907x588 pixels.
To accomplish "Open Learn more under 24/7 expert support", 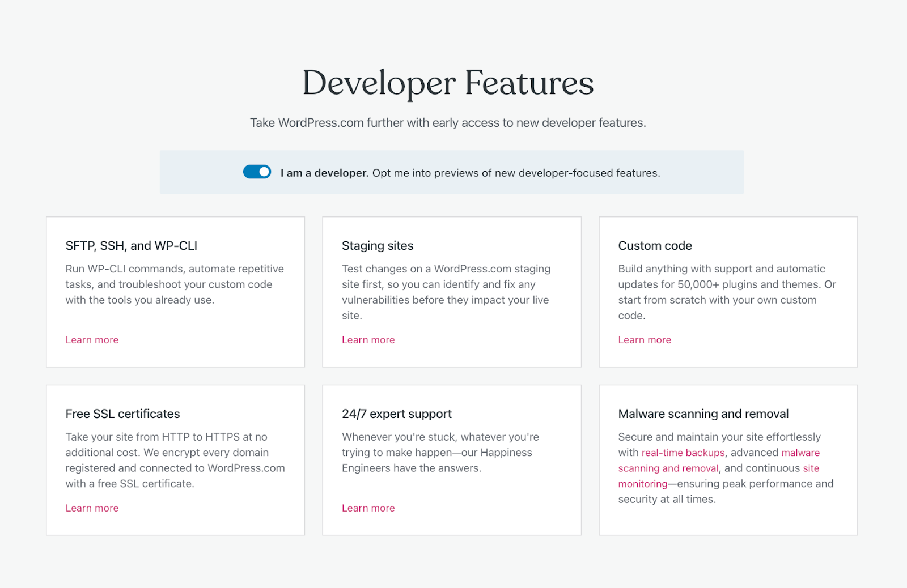I will (x=368, y=508).
